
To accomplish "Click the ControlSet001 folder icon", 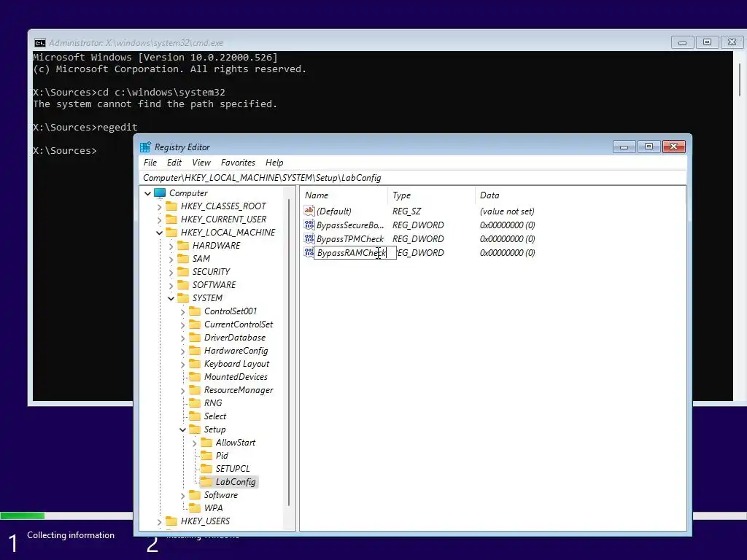I will 195,311.
